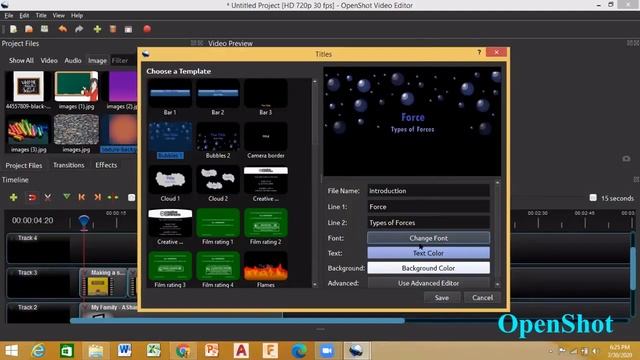The height and width of the screenshot is (360, 640).
Task: Click the Open Project folder icon
Action: click(29, 29)
